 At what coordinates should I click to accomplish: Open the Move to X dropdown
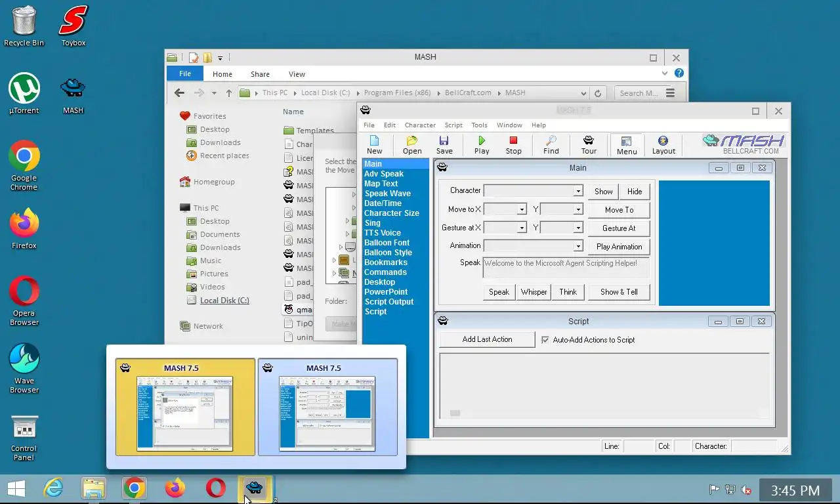522,209
